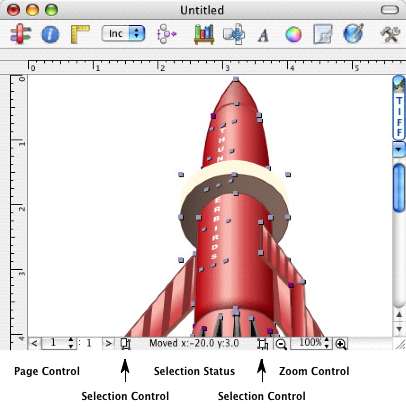Image resolution: width=406 pixels, height=408 pixels.
Task: Go to the previous page arrow
Action: [x=34, y=343]
